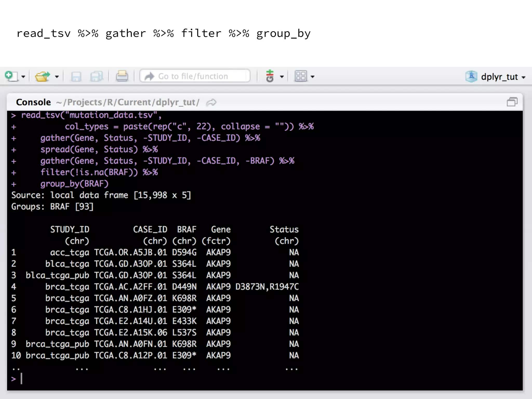Click the Open File folder icon

42,76
